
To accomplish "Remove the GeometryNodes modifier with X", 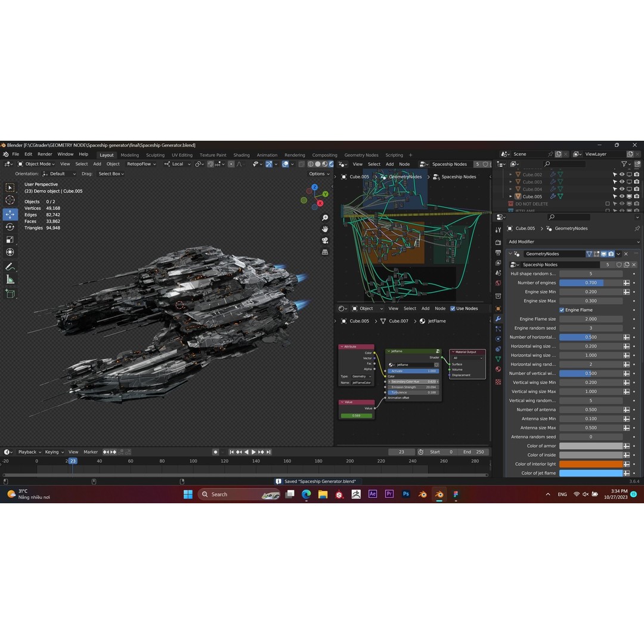I will click(626, 254).
